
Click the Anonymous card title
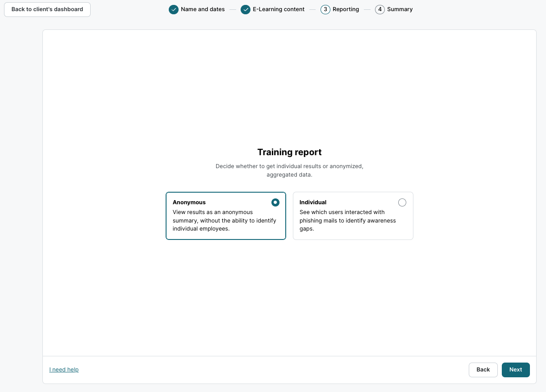(x=189, y=202)
